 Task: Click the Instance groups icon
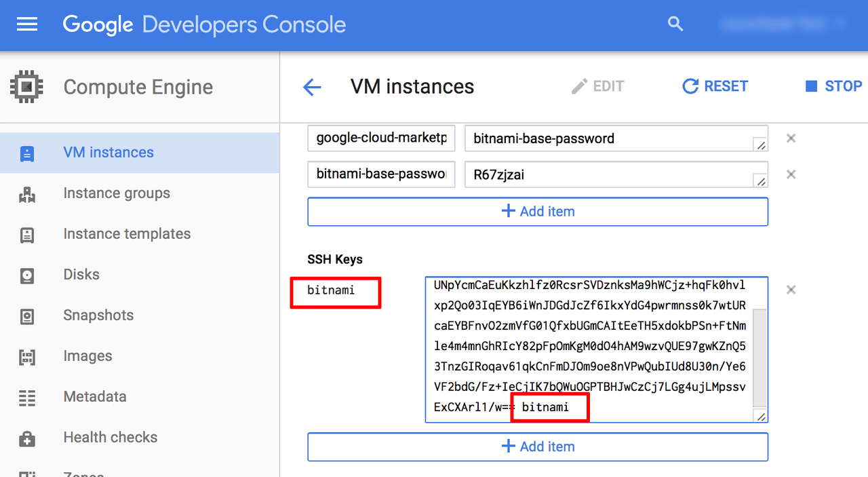point(27,194)
